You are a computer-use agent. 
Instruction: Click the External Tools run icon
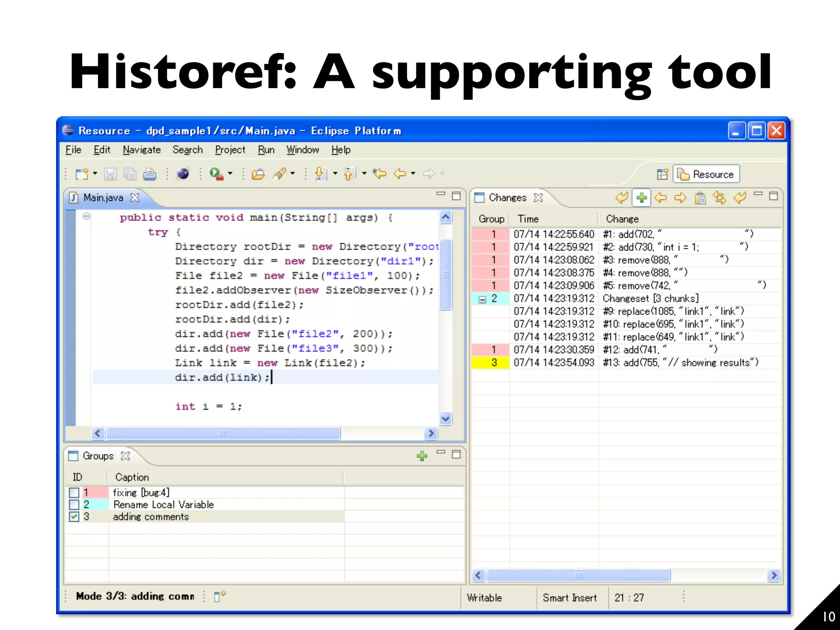point(216,174)
